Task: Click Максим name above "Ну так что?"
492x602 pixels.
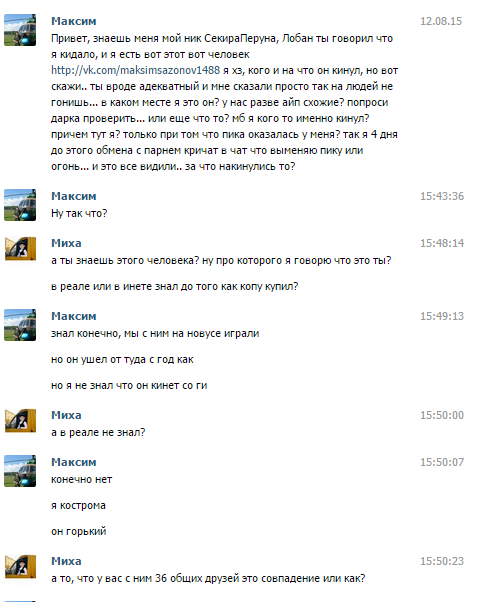Action: tap(74, 196)
